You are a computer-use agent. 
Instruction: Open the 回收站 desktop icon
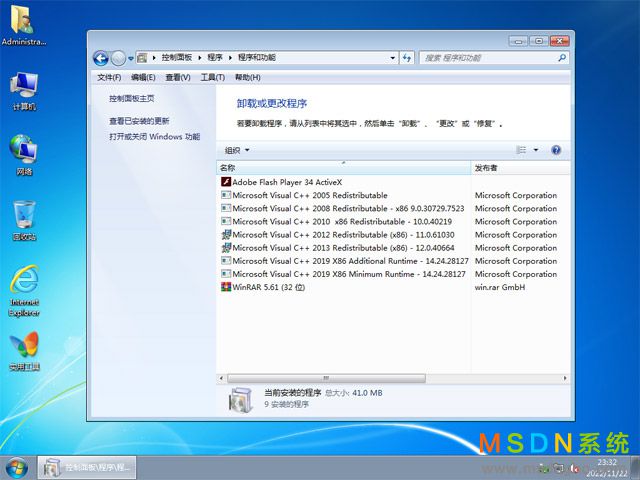[24, 220]
